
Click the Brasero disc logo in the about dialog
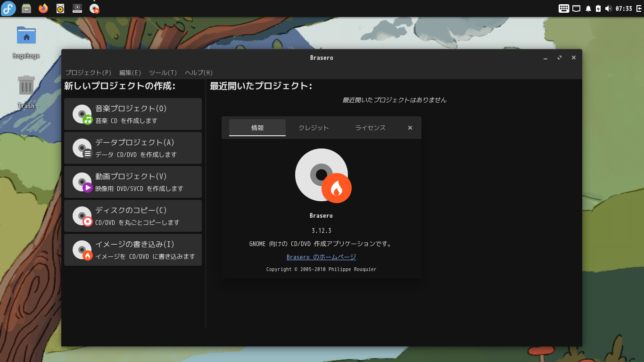coord(323,175)
